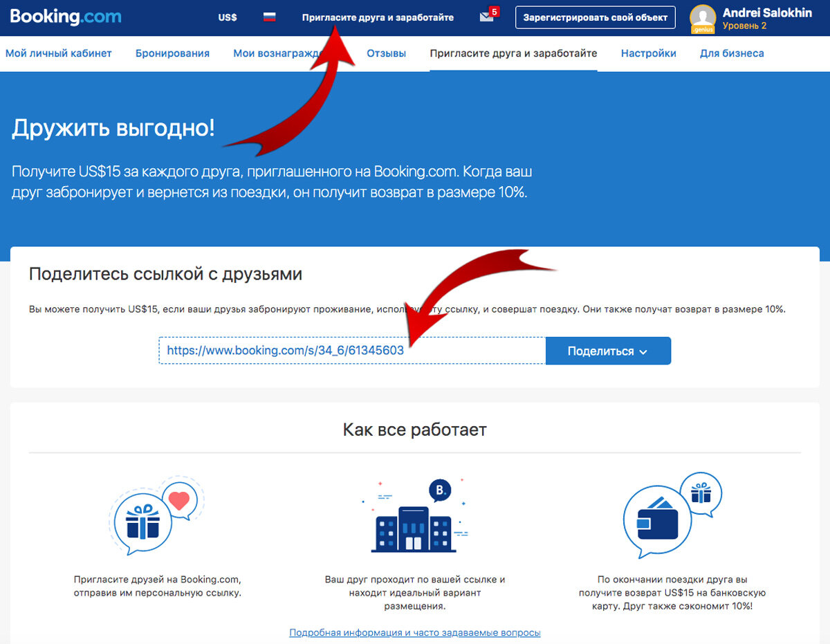Open the Настройки tab
Image resolution: width=830 pixels, height=644 pixels.
pos(649,53)
